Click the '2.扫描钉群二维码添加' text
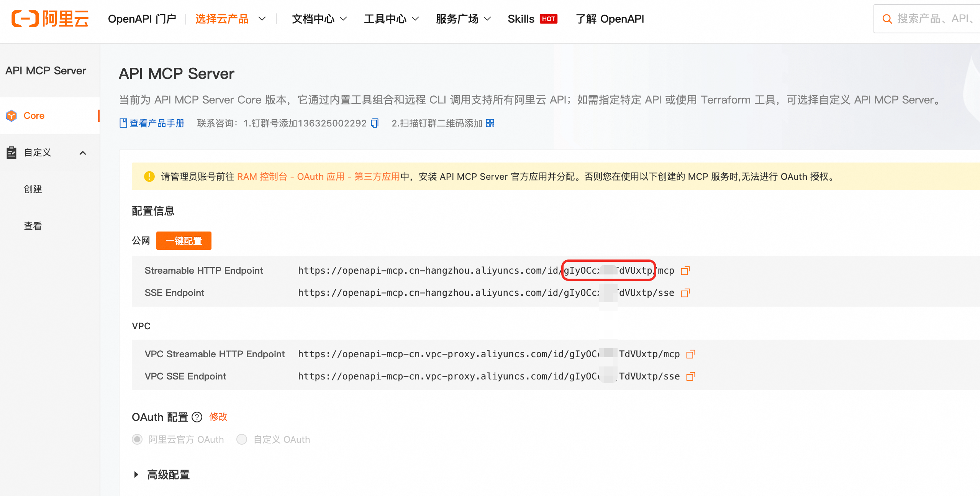This screenshot has width=980, height=496. 437,123
